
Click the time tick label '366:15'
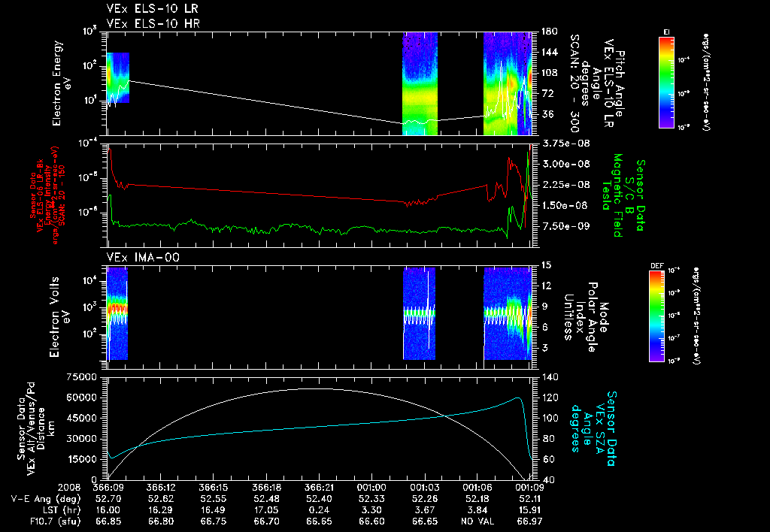(x=214, y=488)
